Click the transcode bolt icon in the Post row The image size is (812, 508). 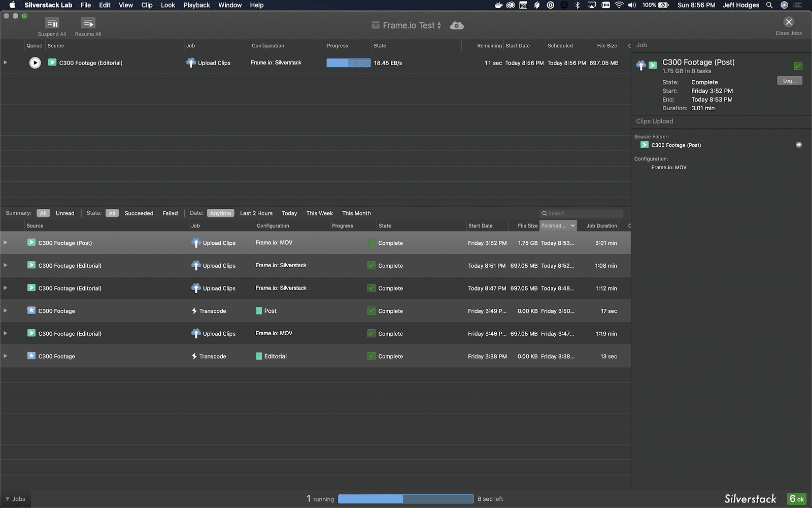(x=194, y=311)
